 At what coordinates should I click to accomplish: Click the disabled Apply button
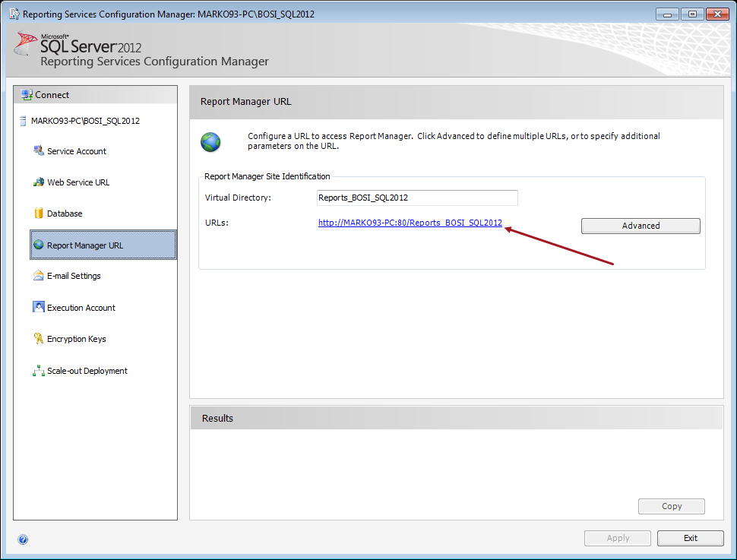pyautogui.click(x=617, y=538)
